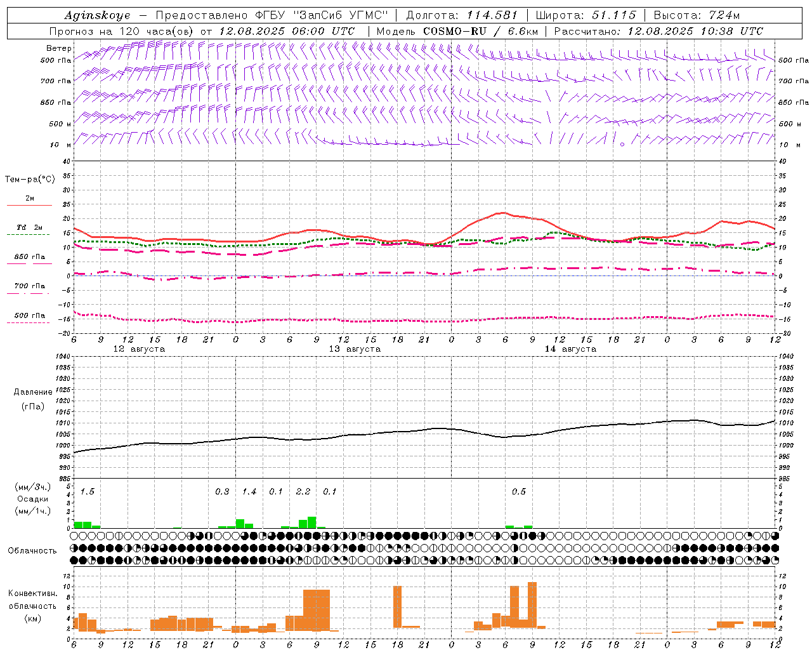Select the (мм/1ч.) hourly precipitation unit
812x650 pixels.
(33, 511)
